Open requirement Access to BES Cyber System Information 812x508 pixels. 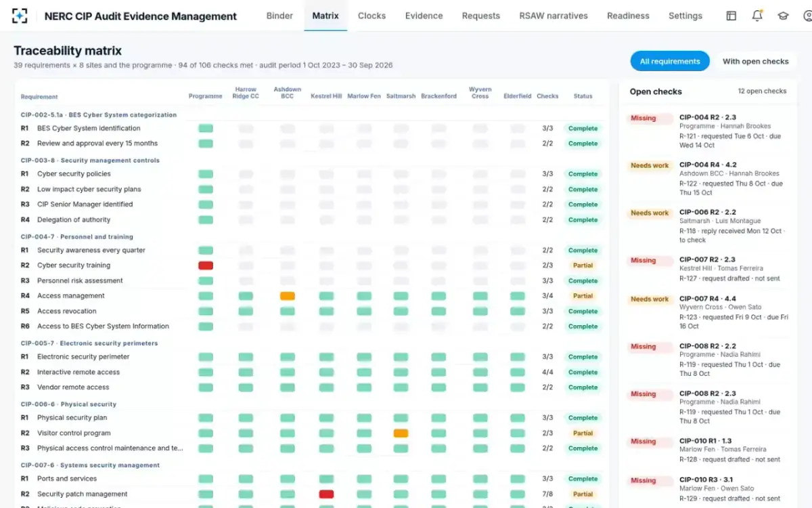click(x=103, y=326)
